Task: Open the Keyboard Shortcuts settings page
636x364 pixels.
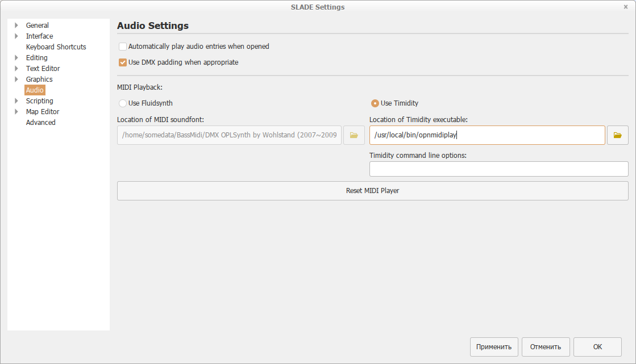Action: [56, 47]
